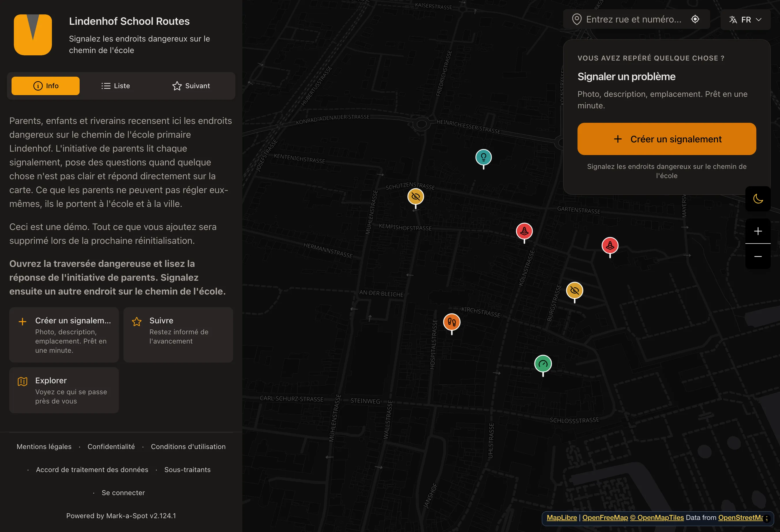Open Accord de traitement des données link
Viewport: 780px width, 532px height.
92,470
